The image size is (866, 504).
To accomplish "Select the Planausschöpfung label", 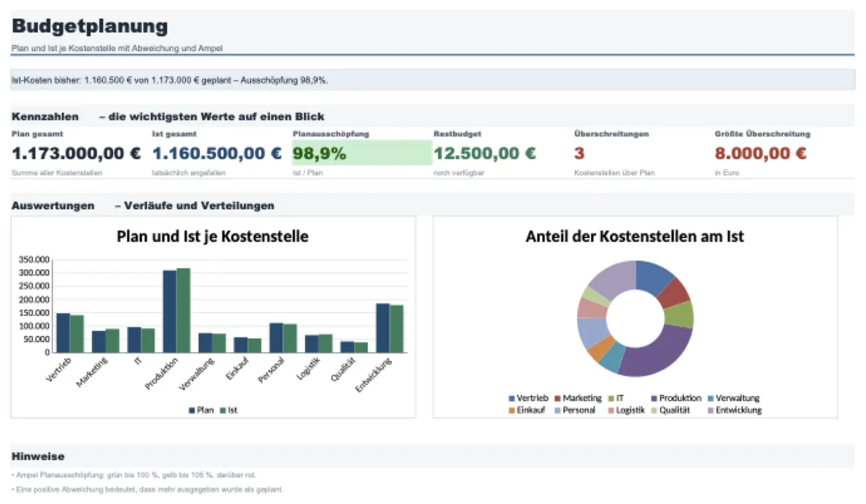I will point(331,133).
